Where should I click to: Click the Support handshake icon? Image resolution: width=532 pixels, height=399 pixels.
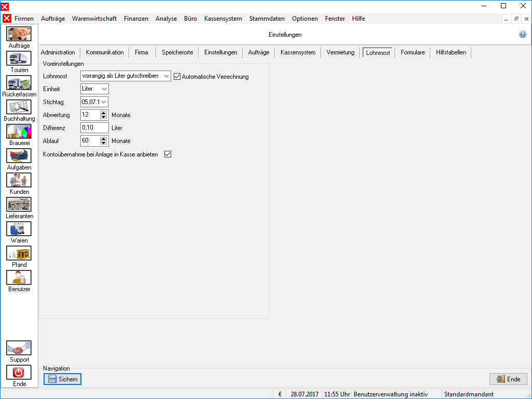(x=19, y=348)
